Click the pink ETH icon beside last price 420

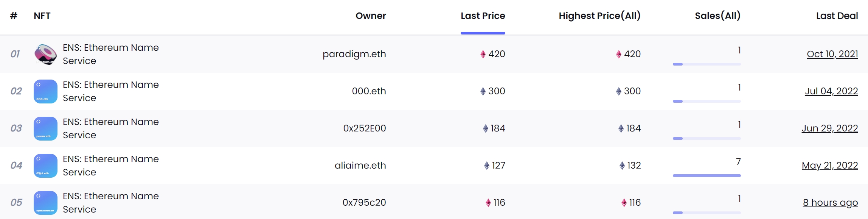pyautogui.click(x=483, y=54)
